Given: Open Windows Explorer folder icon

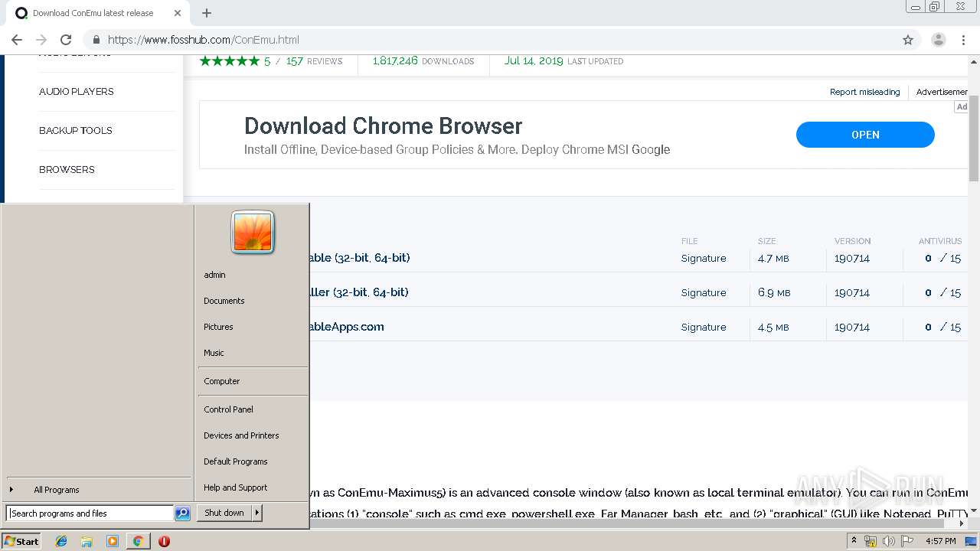Looking at the screenshot, I should [x=87, y=541].
